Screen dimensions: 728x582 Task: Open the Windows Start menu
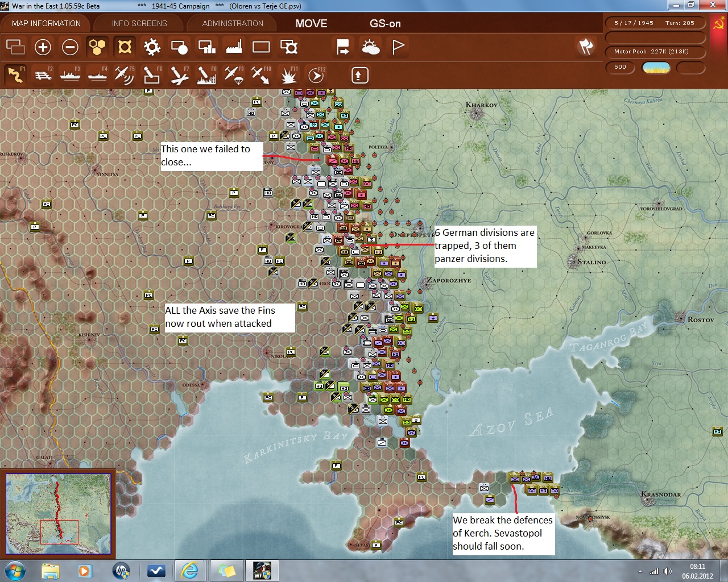14,570
